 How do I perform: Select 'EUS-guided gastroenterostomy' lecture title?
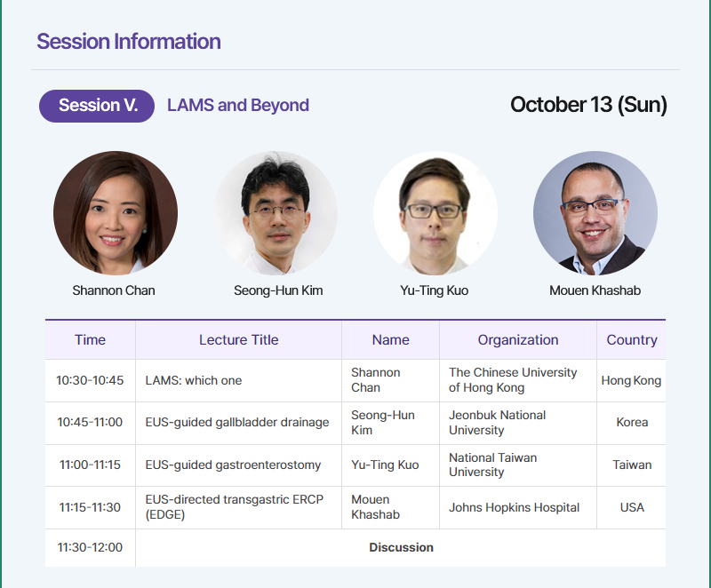(233, 465)
